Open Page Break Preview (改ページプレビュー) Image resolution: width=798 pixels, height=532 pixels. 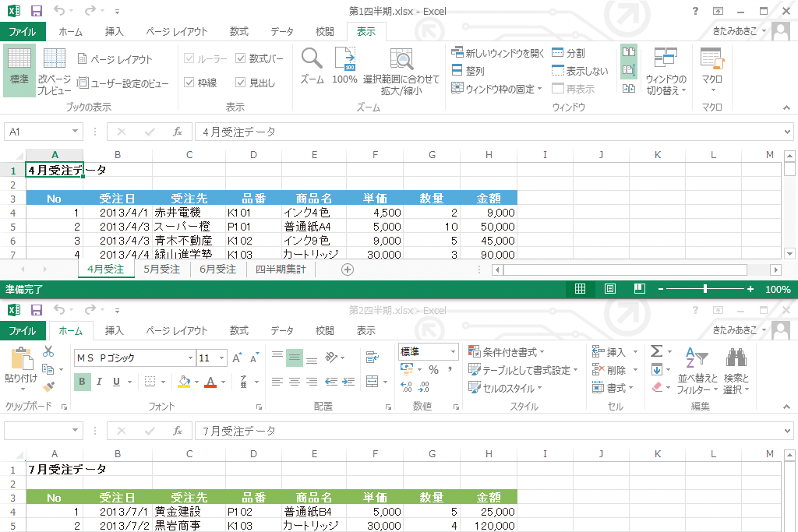54,71
